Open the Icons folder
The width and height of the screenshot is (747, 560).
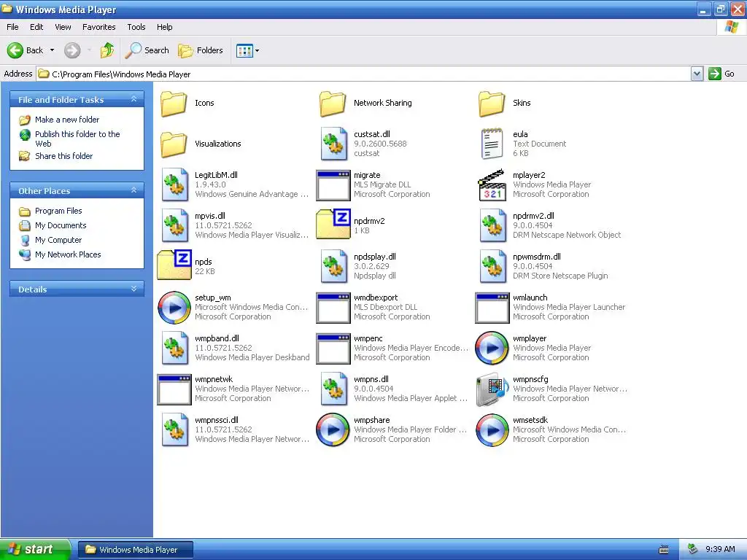tap(174, 104)
